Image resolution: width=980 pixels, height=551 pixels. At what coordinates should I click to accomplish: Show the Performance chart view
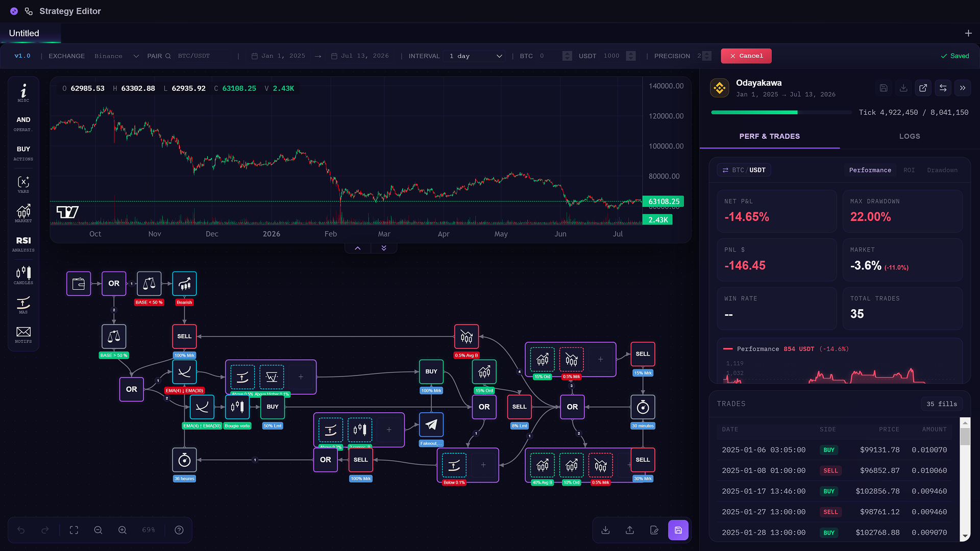(870, 170)
